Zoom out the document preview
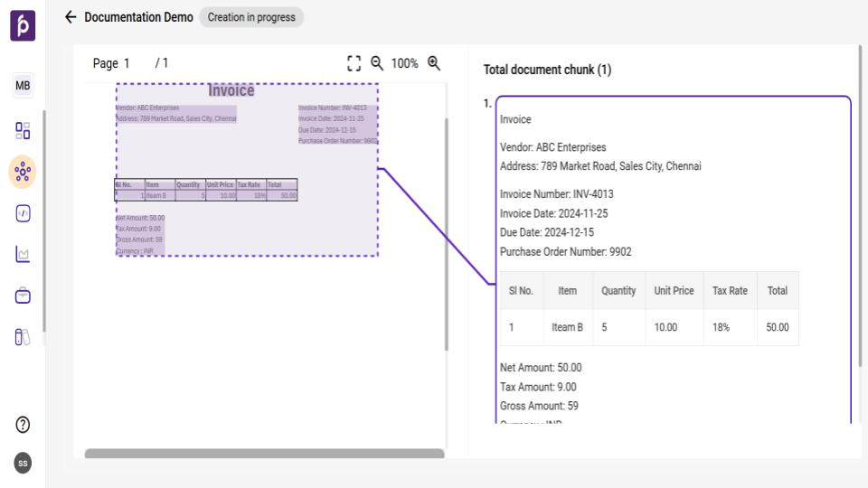The image size is (868, 488). (376, 63)
